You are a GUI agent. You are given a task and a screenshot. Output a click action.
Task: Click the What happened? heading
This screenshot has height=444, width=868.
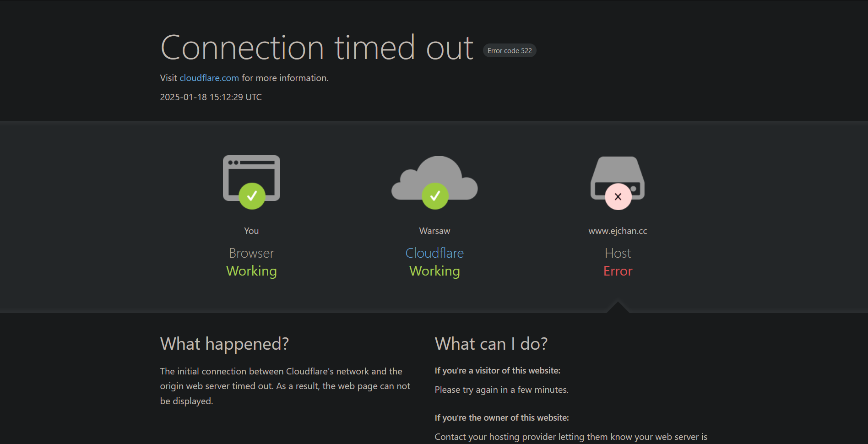(x=224, y=344)
